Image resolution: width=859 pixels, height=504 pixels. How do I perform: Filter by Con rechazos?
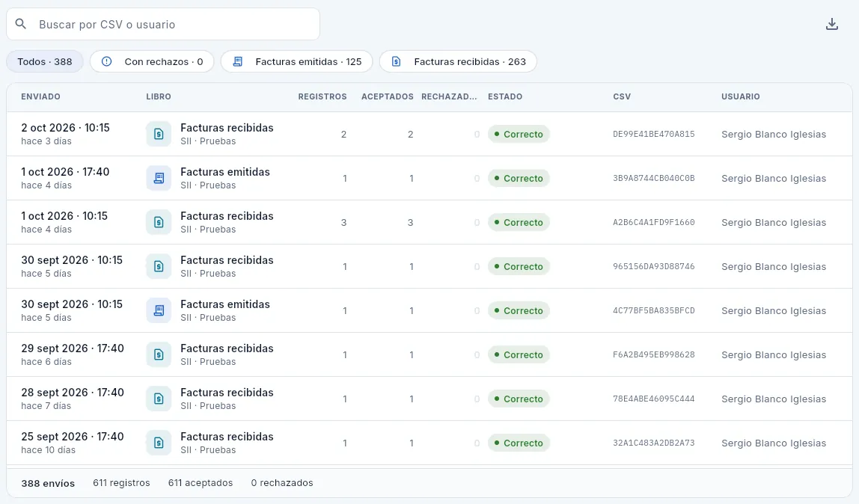[152, 61]
